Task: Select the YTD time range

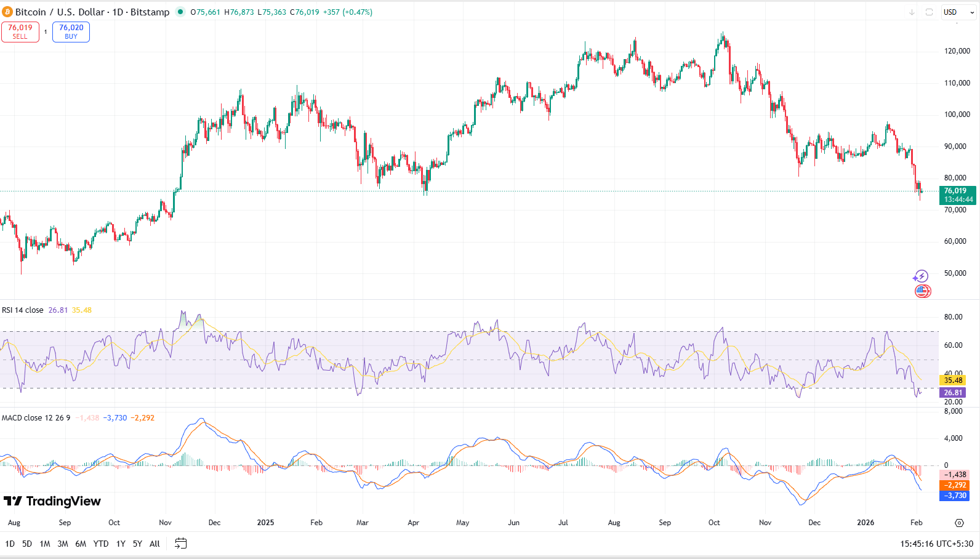Action: [x=101, y=544]
